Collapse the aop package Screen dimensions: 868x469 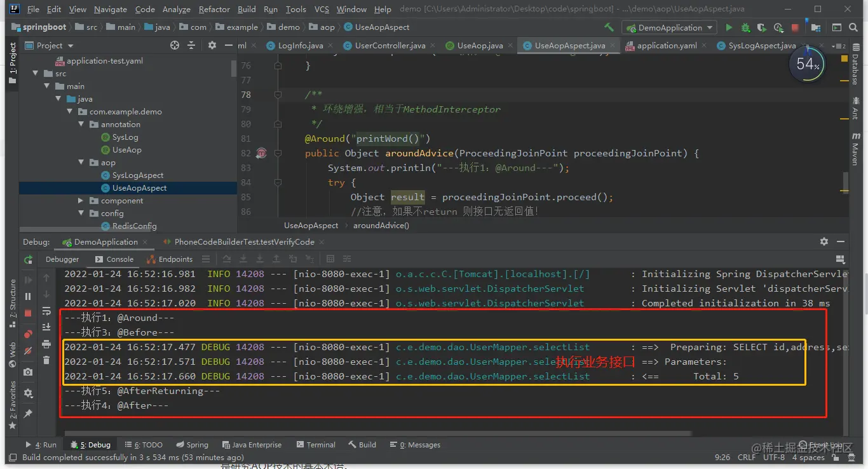(81, 163)
